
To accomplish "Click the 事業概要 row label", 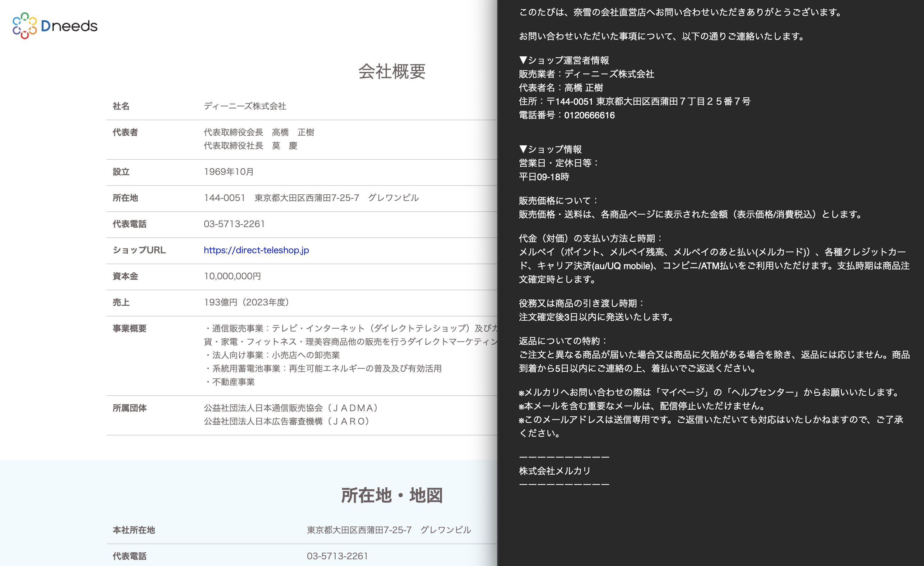I will pos(129,328).
